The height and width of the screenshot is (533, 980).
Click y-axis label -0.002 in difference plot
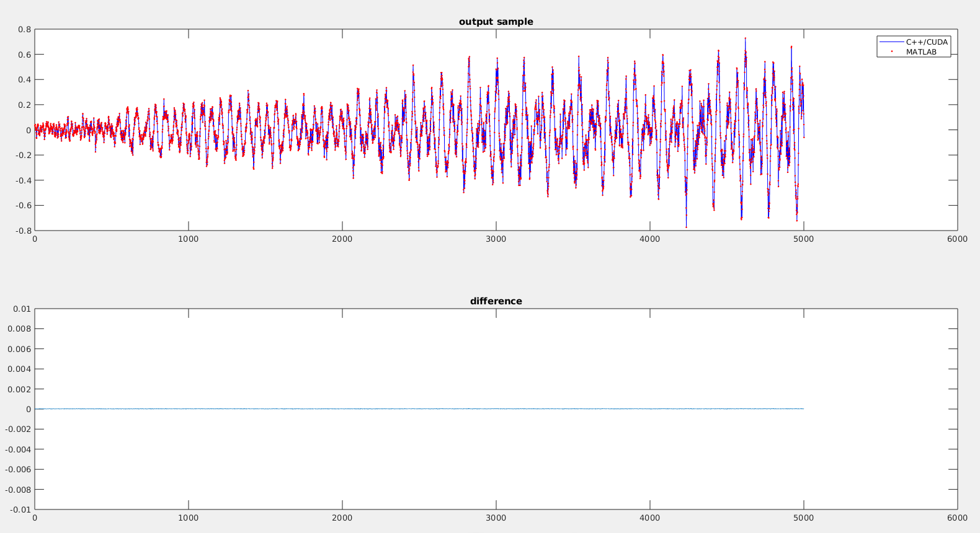pyautogui.click(x=17, y=429)
